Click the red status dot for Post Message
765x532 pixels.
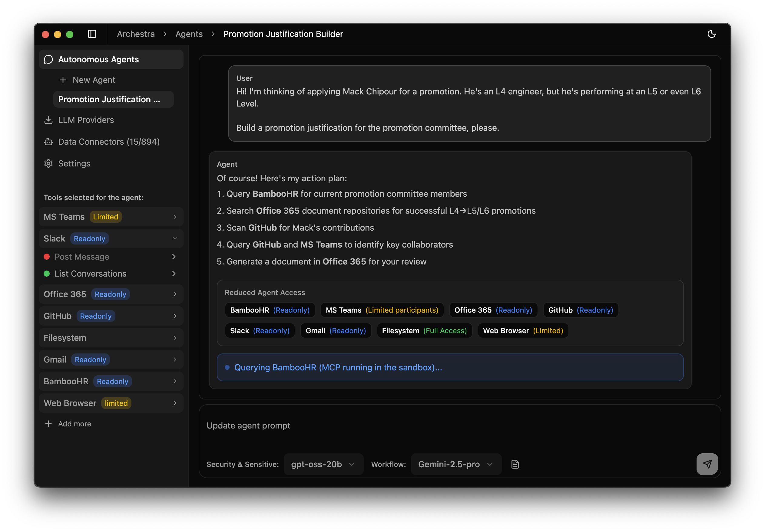click(x=47, y=257)
